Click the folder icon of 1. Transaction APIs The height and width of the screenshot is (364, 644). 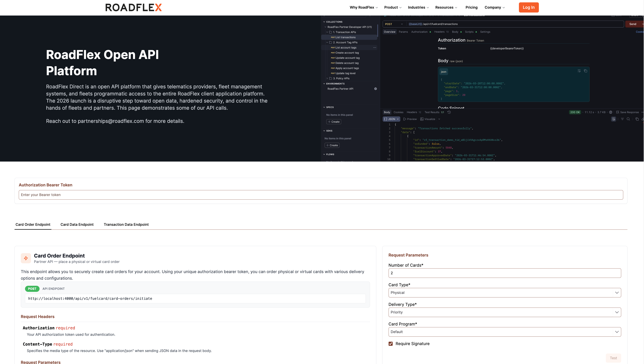point(330,32)
